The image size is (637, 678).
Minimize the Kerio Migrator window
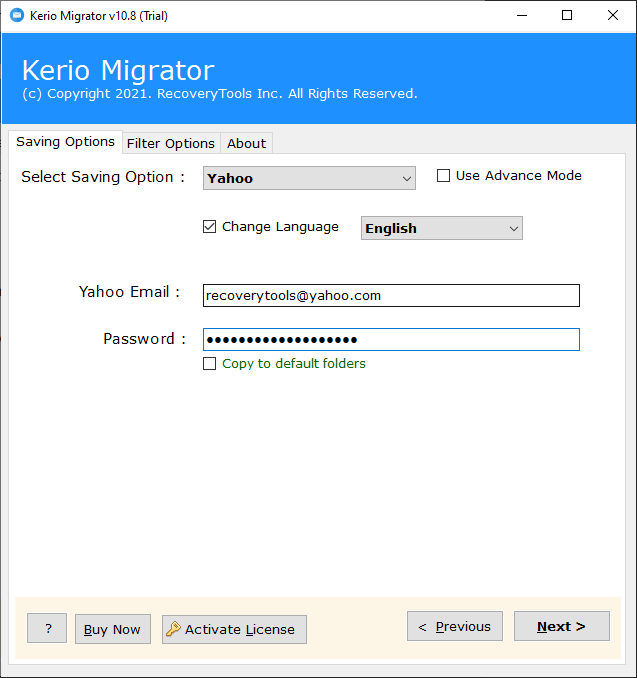[x=522, y=16]
